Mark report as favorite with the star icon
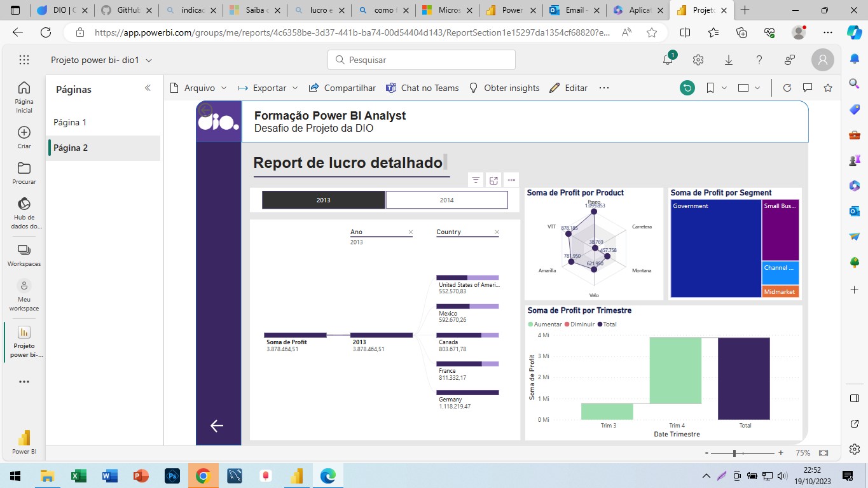Image resolution: width=868 pixels, height=488 pixels. click(x=827, y=88)
